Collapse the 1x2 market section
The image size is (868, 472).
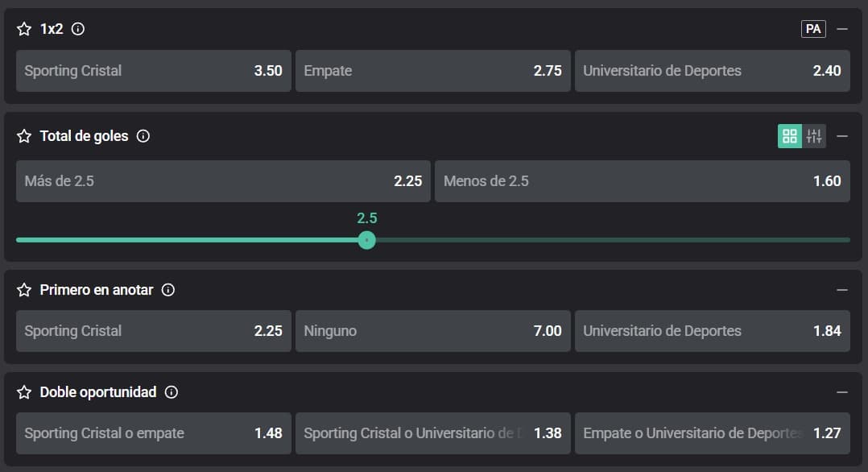coord(842,29)
